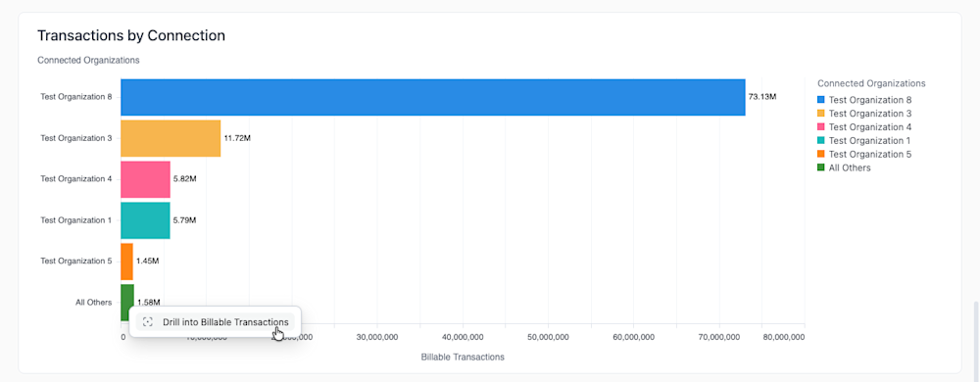
Task: Click the 1.45M value label
Action: coord(148,261)
